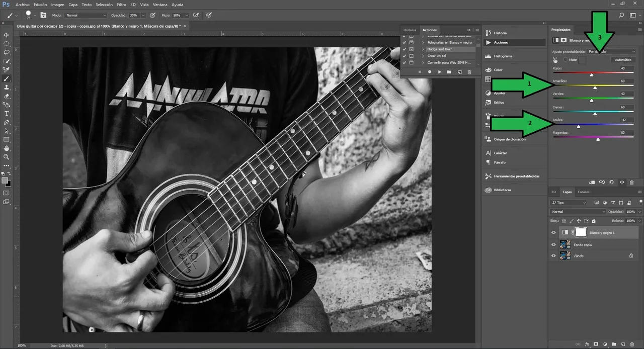Delete the selected action with trash icon

point(469,72)
